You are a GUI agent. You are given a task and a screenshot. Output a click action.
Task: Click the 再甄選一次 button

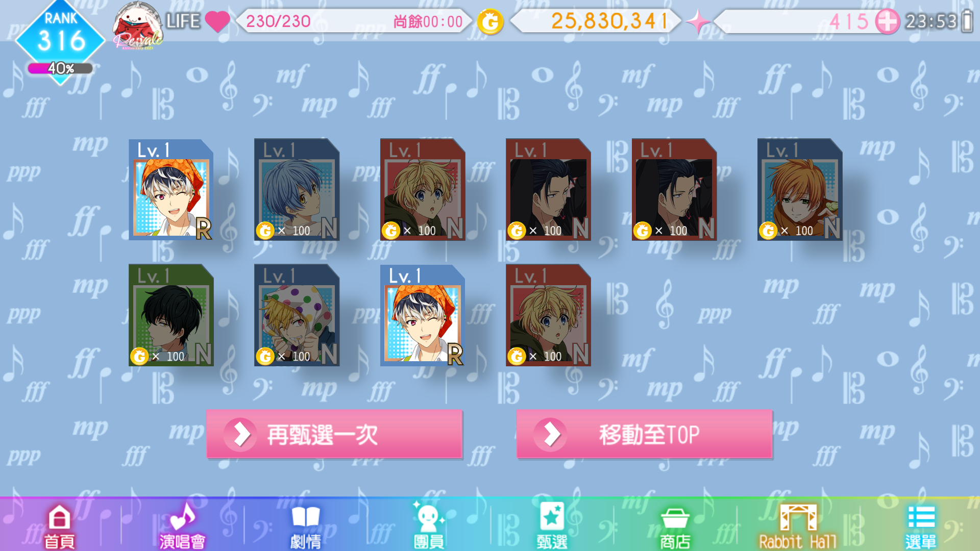[334, 434]
